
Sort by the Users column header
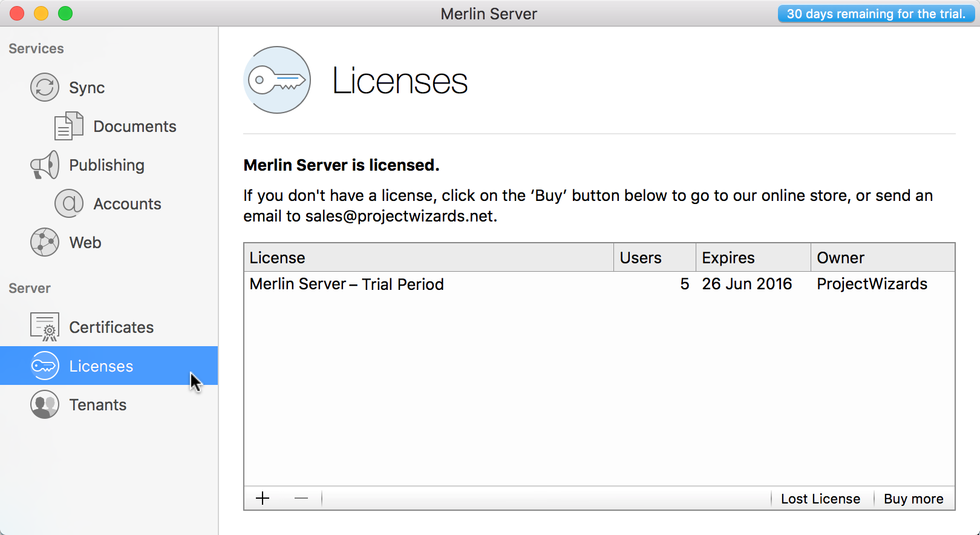pyautogui.click(x=655, y=257)
